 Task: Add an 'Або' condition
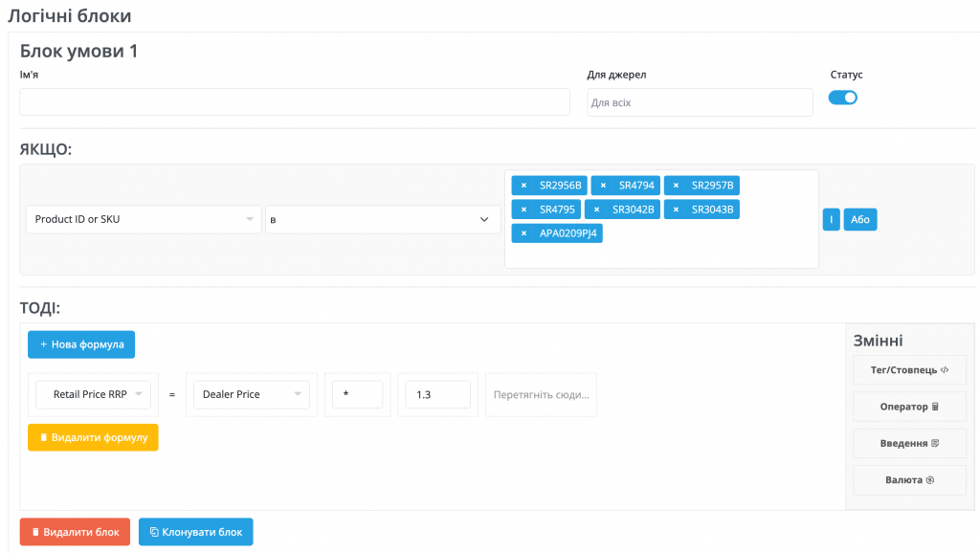(x=859, y=219)
